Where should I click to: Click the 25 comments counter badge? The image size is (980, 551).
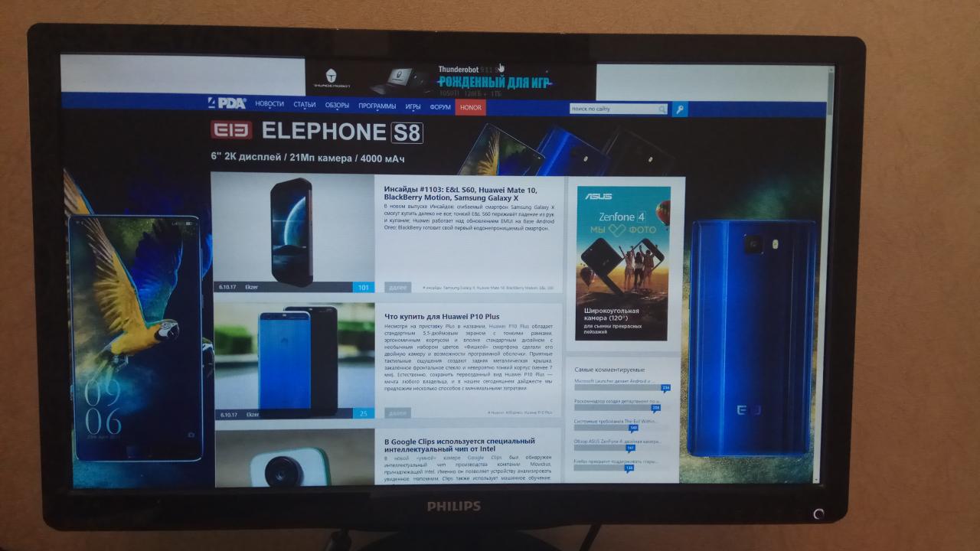click(x=363, y=413)
